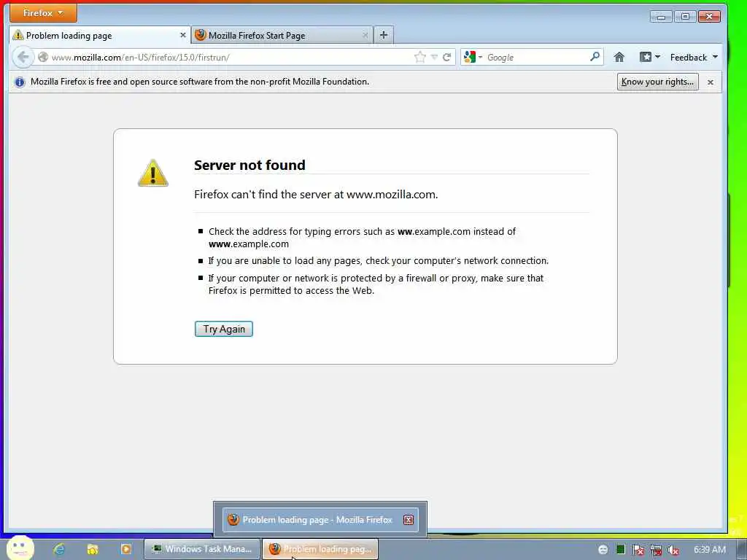The image size is (747, 560).
Task: Open the orange Firefox menu button
Action: [x=43, y=13]
